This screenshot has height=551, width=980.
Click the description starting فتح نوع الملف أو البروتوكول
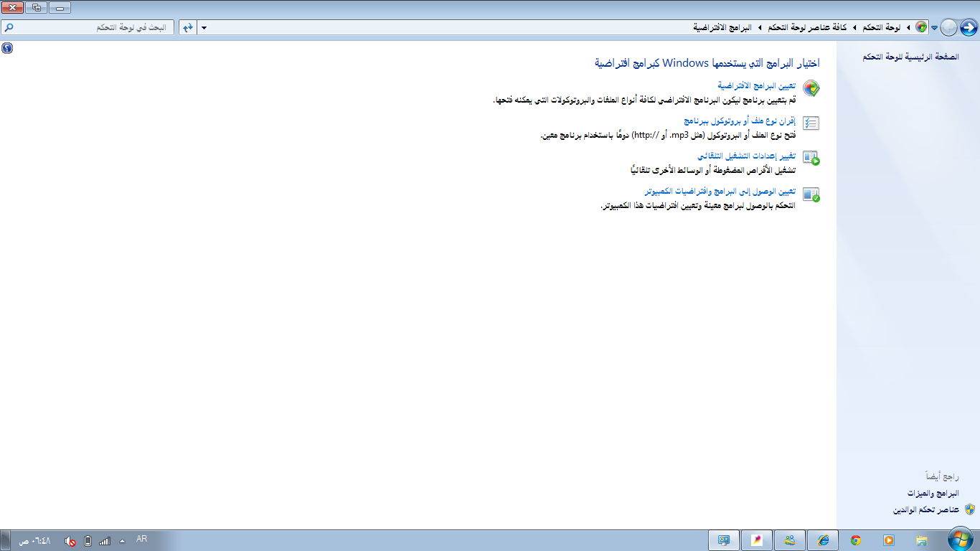(x=668, y=135)
